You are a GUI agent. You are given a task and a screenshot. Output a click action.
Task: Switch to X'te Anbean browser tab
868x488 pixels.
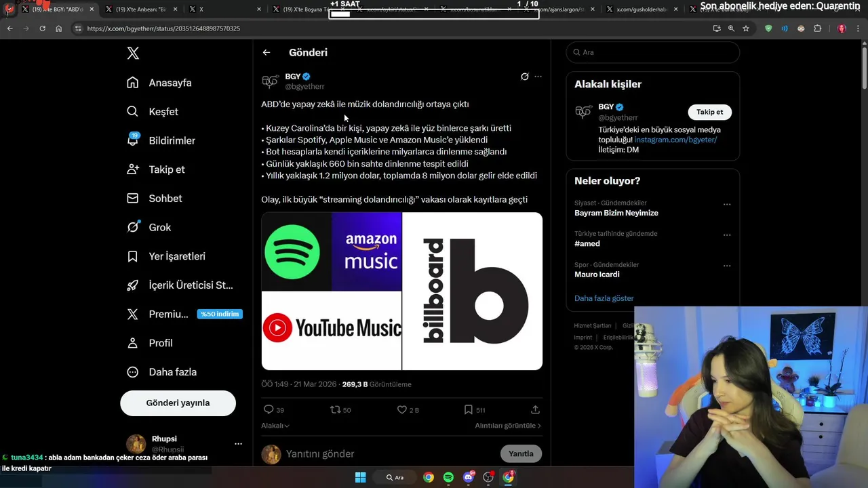click(142, 9)
